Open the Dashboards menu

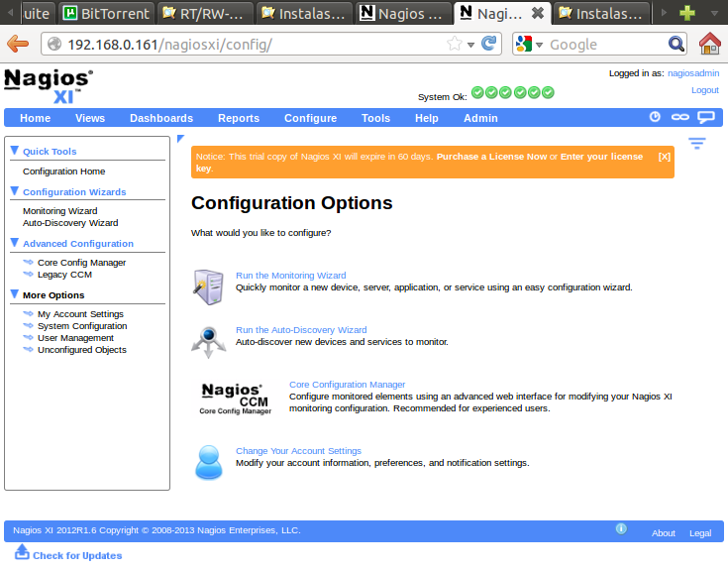tap(160, 118)
